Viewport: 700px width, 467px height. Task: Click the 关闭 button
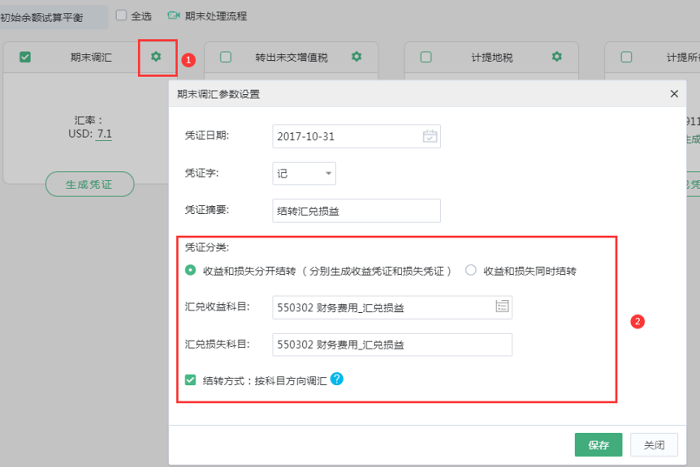coord(653,445)
